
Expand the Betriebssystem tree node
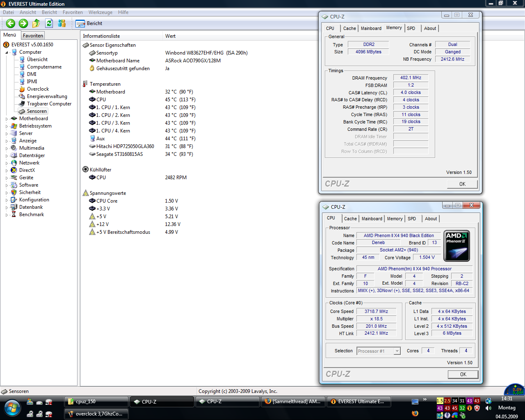7,126
